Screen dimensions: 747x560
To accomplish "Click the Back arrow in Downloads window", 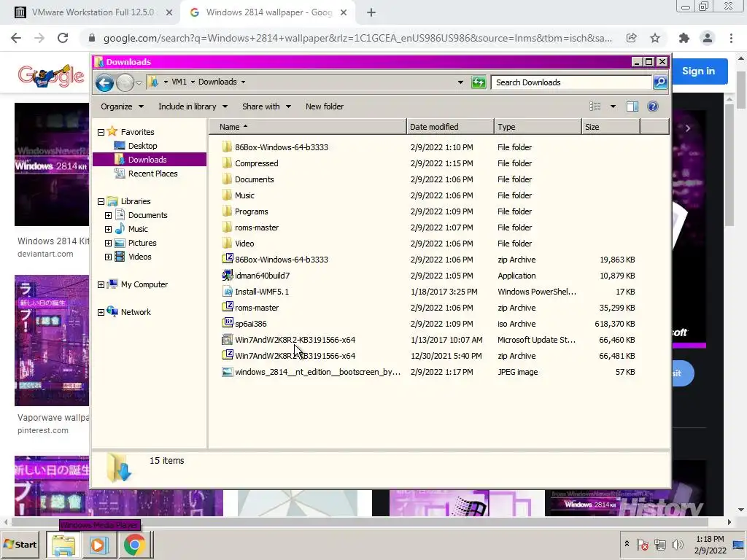I will click(104, 83).
